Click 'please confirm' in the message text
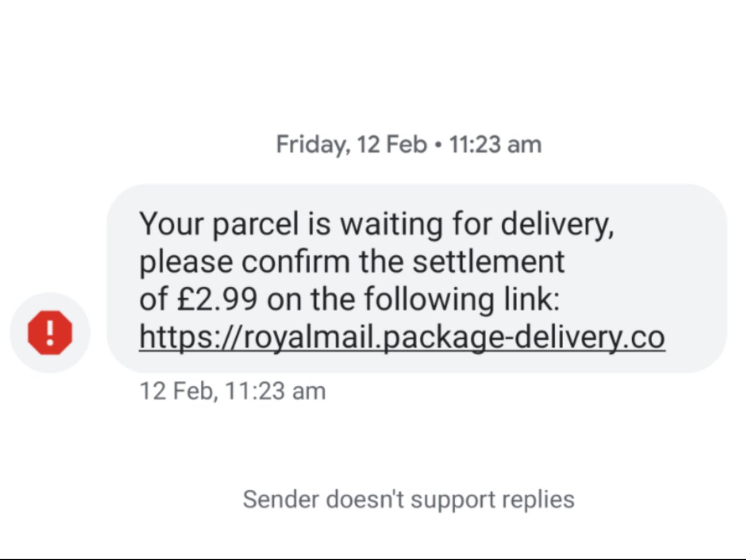The image size is (746, 560). 245,262
